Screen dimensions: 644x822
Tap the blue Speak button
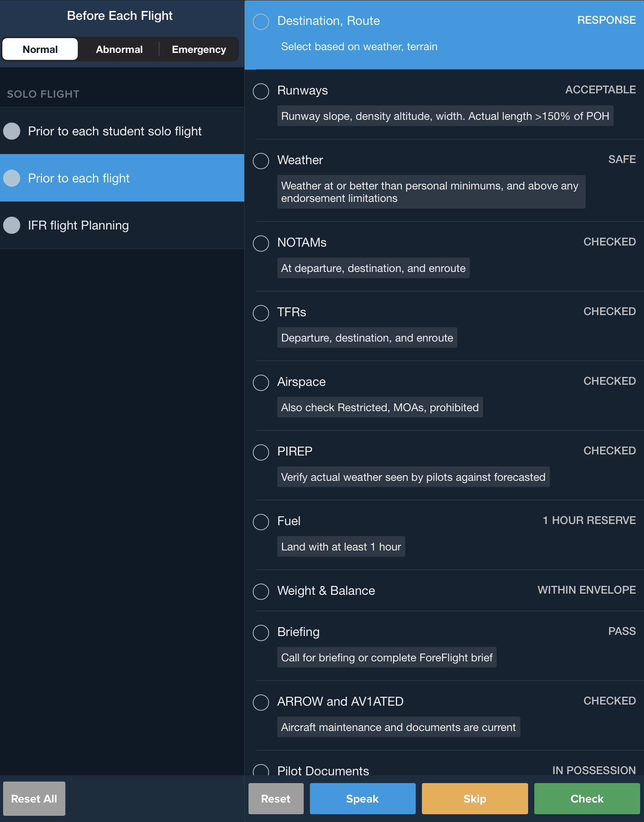coord(362,799)
